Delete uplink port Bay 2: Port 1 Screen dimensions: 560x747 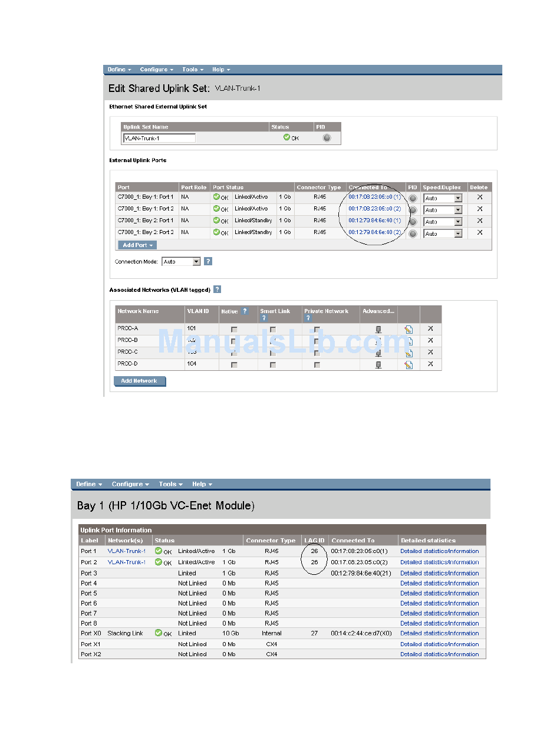(480, 221)
